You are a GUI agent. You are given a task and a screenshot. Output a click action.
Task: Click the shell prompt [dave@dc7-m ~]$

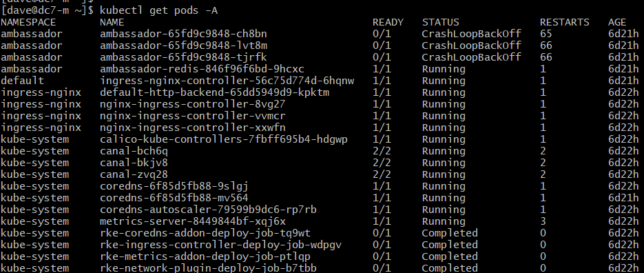click(48, 11)
